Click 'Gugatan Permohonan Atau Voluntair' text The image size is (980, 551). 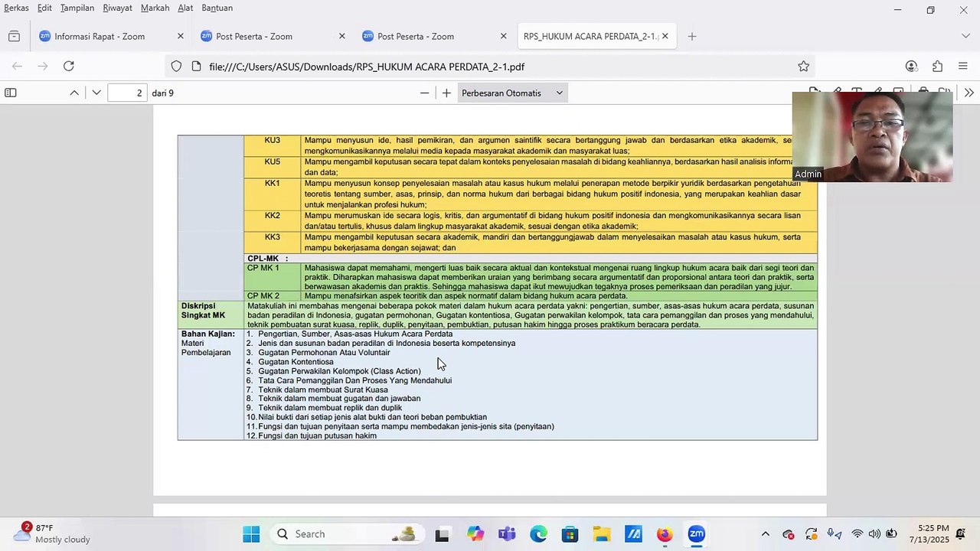324,353
